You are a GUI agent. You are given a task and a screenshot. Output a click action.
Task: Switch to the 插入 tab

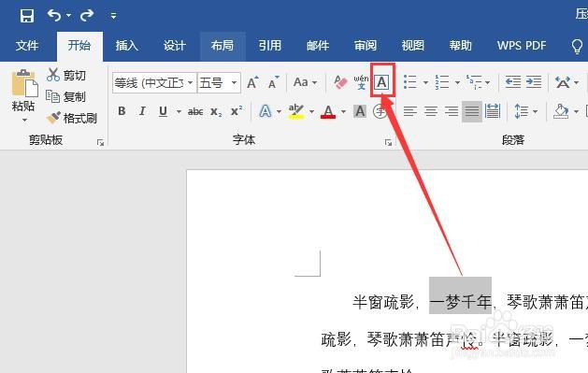click(127, 46)
